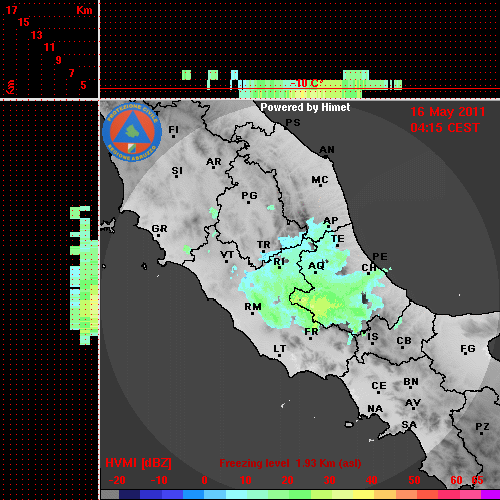This screenshot has width=500, height=500.
Task: Select the FI city marker
Action: [x=173, y=136]
